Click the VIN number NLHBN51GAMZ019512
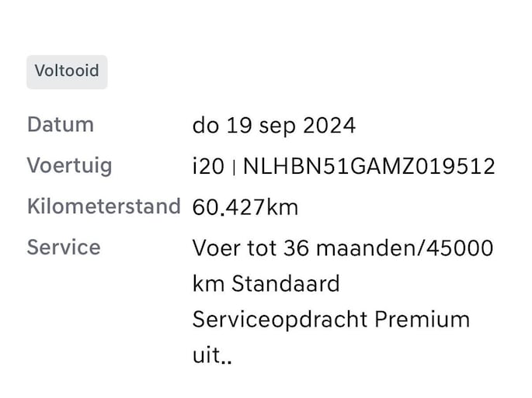Image resolution: width=532 pixels, height=398 pixels. point(370,167)
